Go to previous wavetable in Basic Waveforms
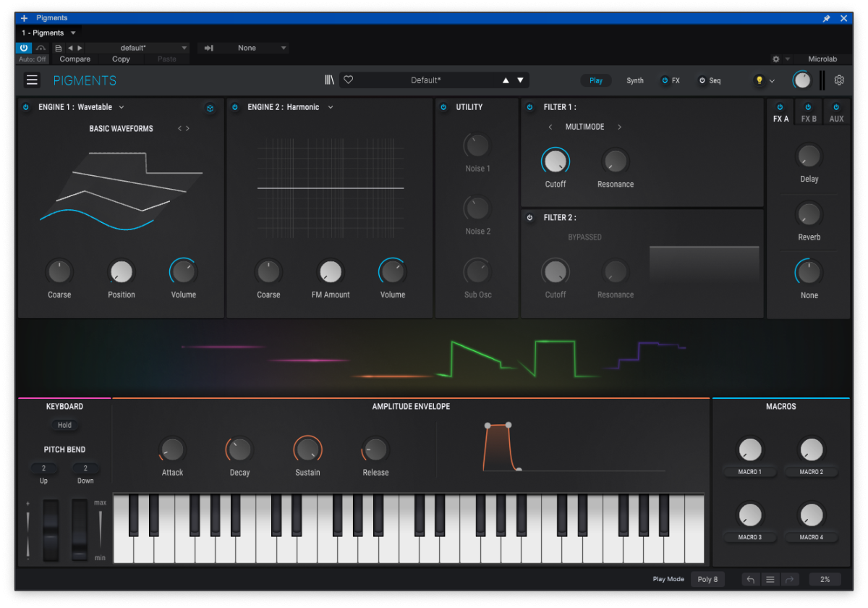The image size is (868, 608). click(180, 129)
